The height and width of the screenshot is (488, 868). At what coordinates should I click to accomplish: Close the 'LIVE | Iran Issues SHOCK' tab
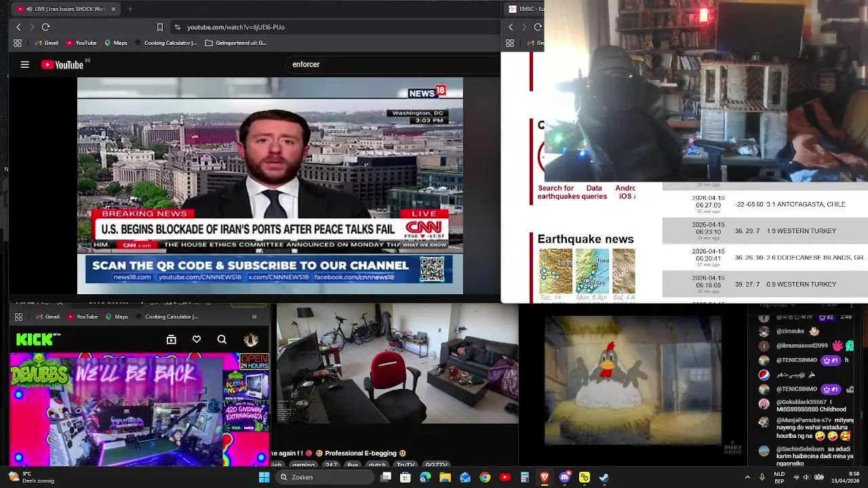click(x=113, y=9)
